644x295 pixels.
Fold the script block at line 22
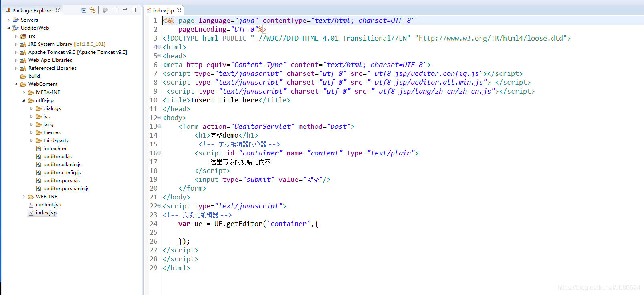tap(159, 206)
